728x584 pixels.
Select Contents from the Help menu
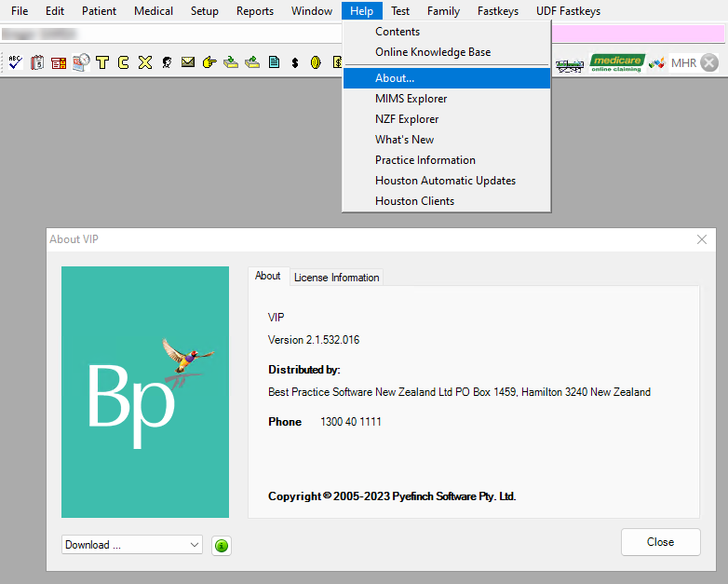click(447, 32)
